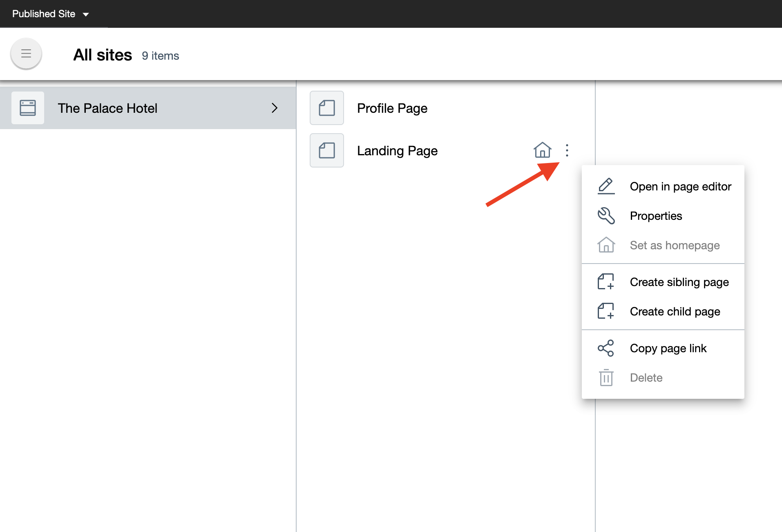Select the Profile Page entry
782x532 pixels.
click(392, 108)
